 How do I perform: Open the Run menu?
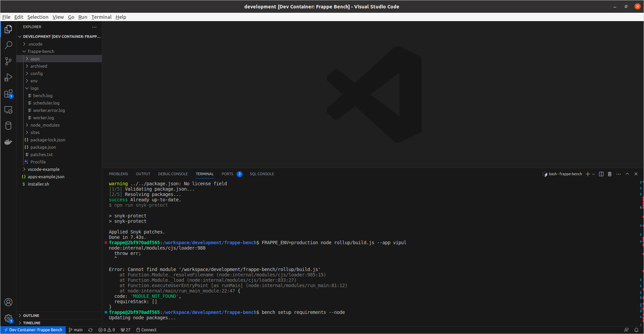(83, 17)
